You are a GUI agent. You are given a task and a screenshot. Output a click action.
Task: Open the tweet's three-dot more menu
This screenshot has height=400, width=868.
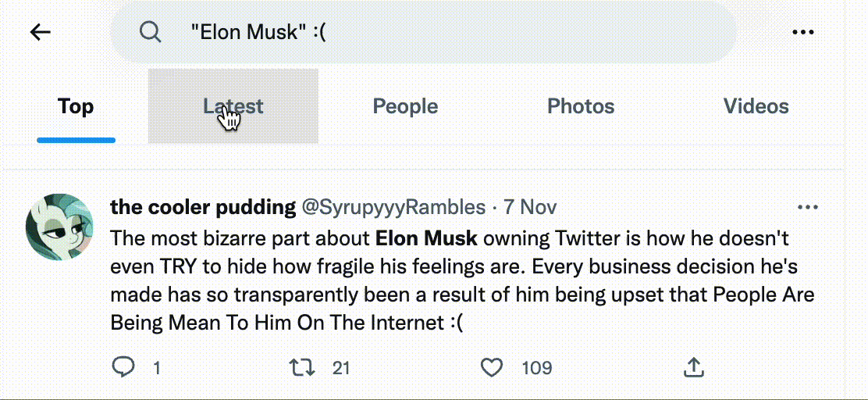point(807,207)
